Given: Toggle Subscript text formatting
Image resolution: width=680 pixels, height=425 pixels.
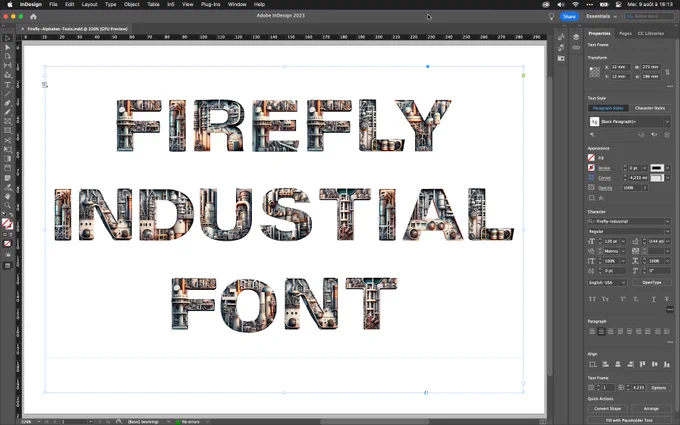Looking at the screenshot, I should click(635, 299).
